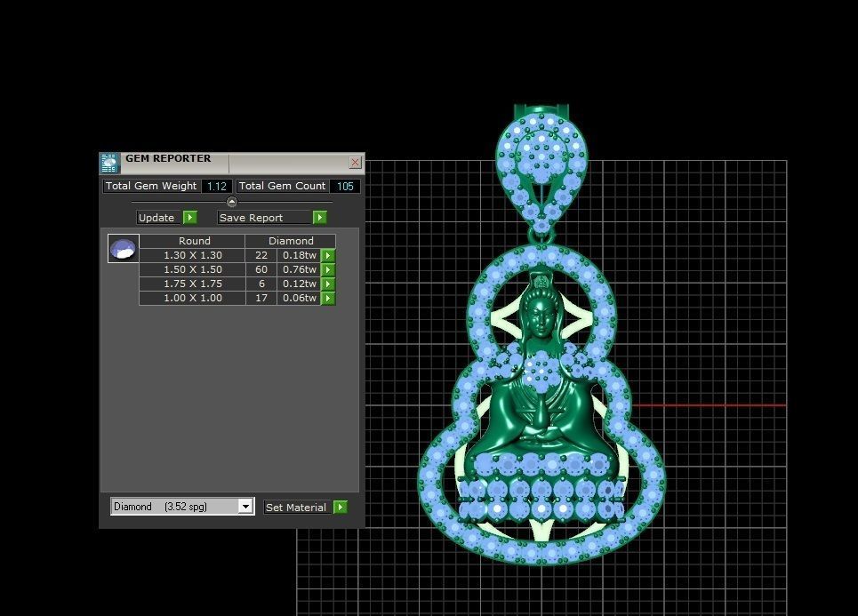Click the 0.76tw weight cell
858x616 pixels.
click(x=300, y=269)
